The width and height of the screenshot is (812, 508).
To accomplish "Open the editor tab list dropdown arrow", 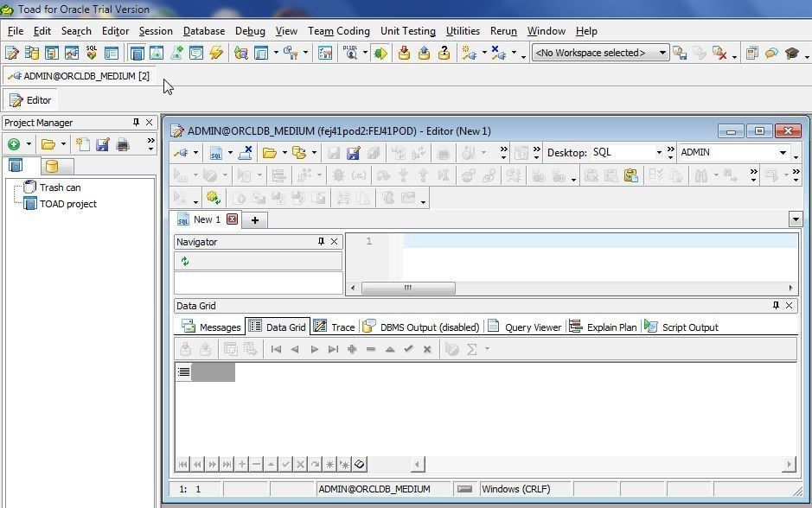I will (796, 219).
